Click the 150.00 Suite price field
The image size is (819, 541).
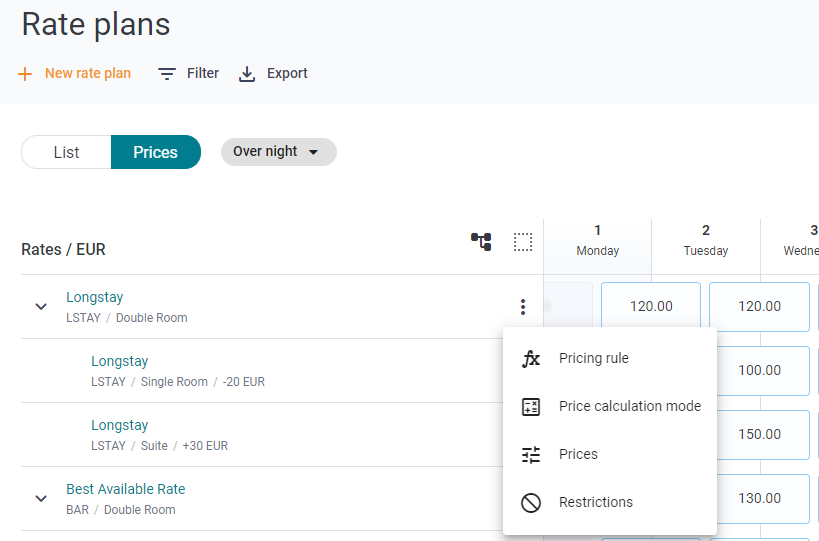click(763, 434)
